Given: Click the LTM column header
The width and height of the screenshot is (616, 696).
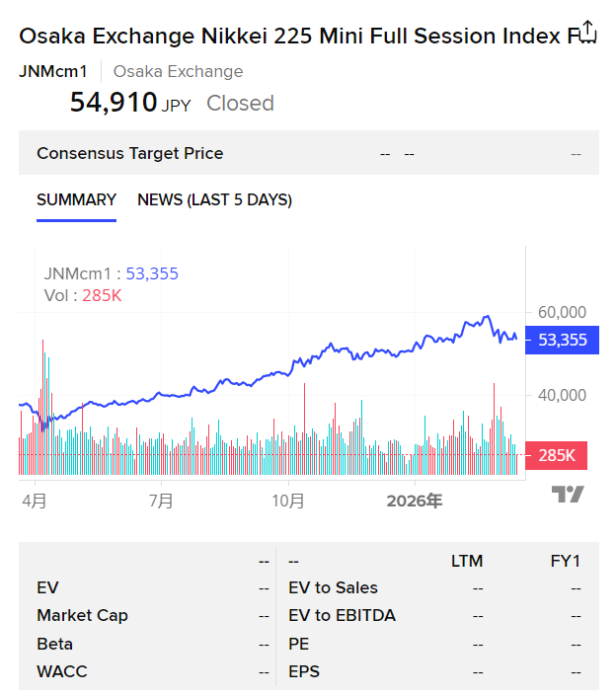Looking at the screenshot, I should click(x=466, y=561).
